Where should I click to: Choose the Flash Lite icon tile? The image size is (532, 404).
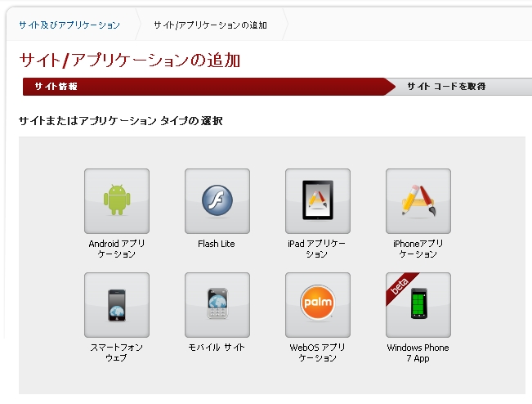pos(217,201)
